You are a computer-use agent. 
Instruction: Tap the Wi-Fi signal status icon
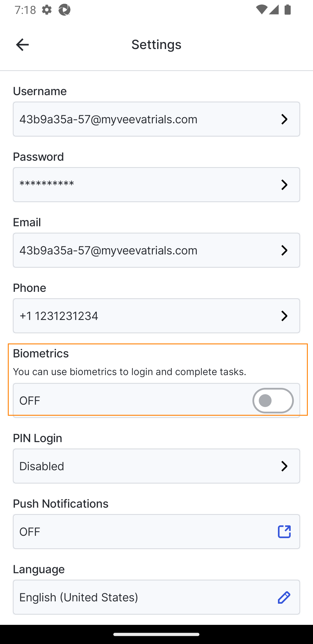pyautogui.click(x=261, y=10)
